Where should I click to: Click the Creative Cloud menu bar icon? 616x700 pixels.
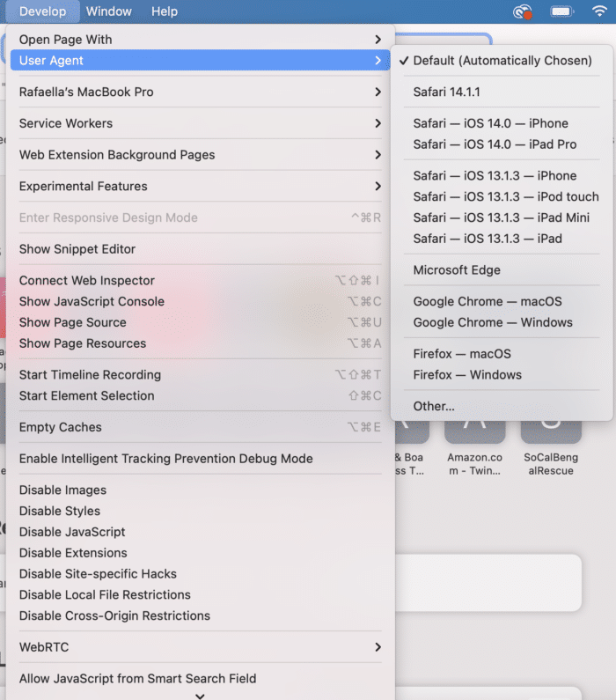tap(523, 11)
